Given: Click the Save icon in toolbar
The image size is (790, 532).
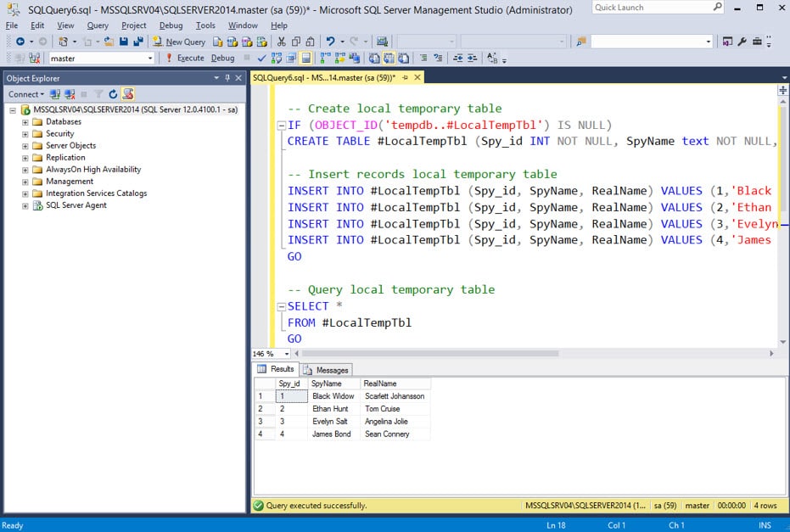Looking at the screenshot, I should (123, 42).
